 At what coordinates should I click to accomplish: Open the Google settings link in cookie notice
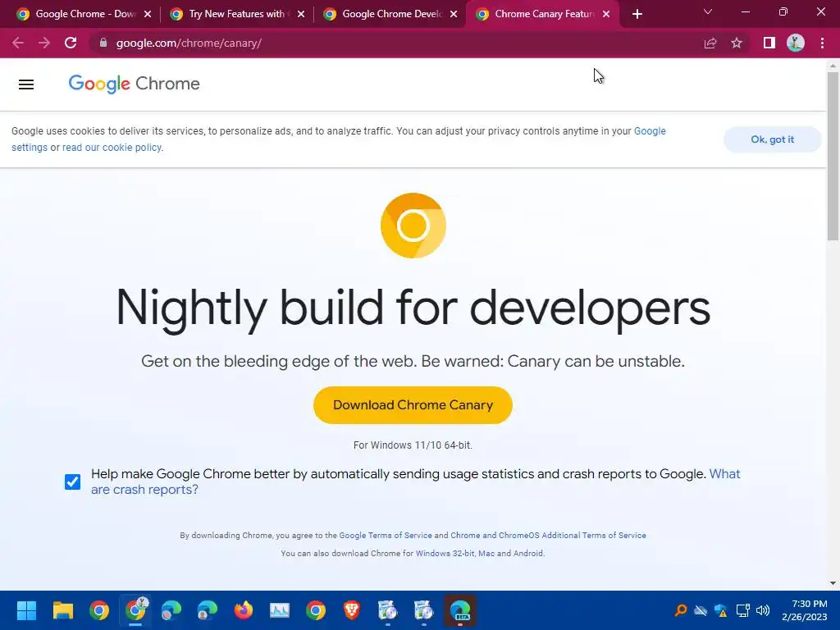pos(650,131)
